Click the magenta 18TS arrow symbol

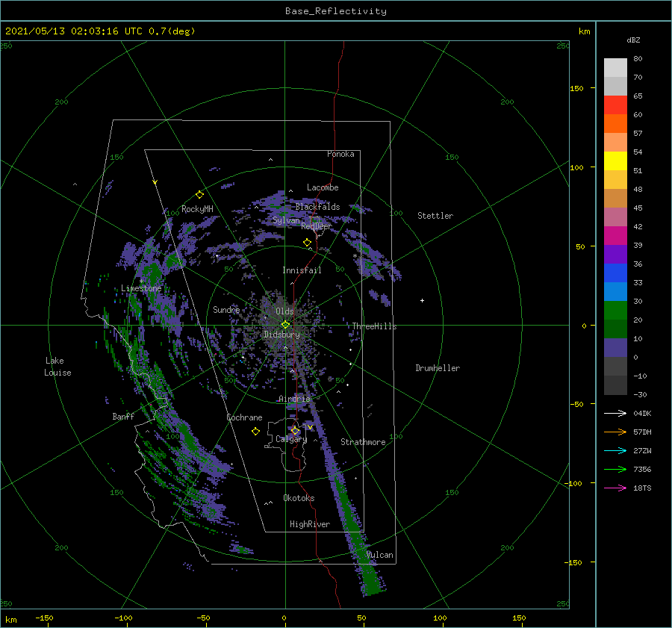pyautogui.click(x=615, y=488)
